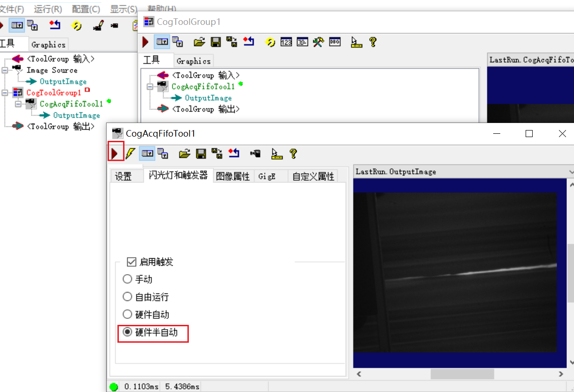Open Graphics tab in main job window
574x392 pixels.
(x=48, y=45)
